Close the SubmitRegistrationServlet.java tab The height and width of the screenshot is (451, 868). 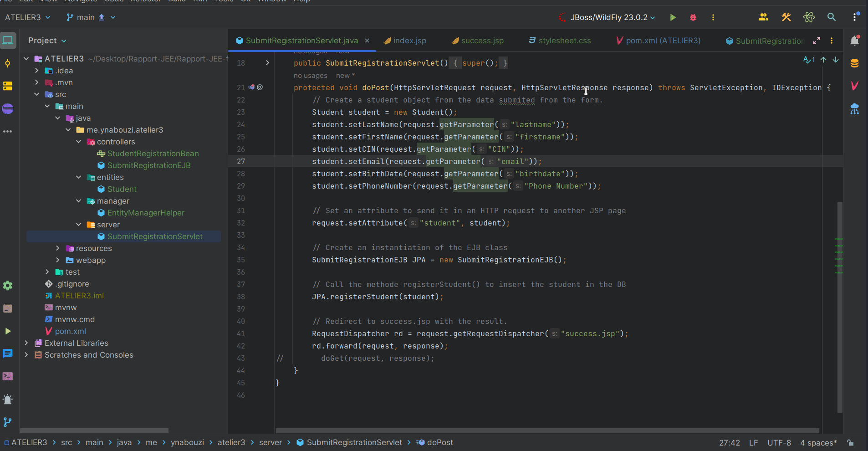point(367,41)
